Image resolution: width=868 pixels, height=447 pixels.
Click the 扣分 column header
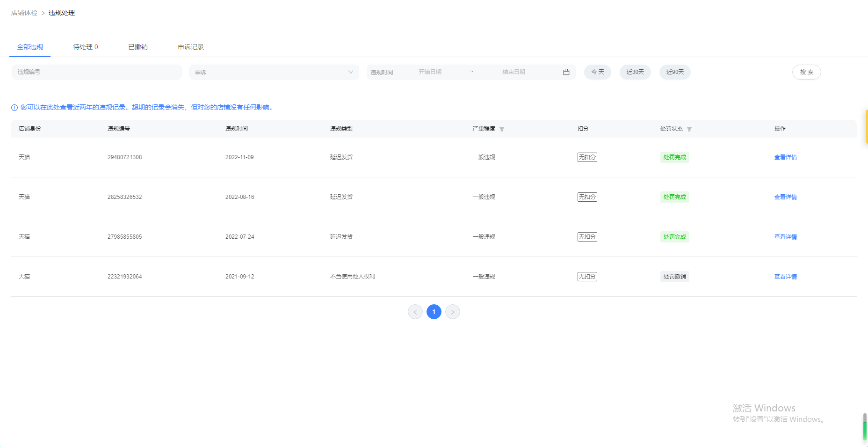click(583, 129)
